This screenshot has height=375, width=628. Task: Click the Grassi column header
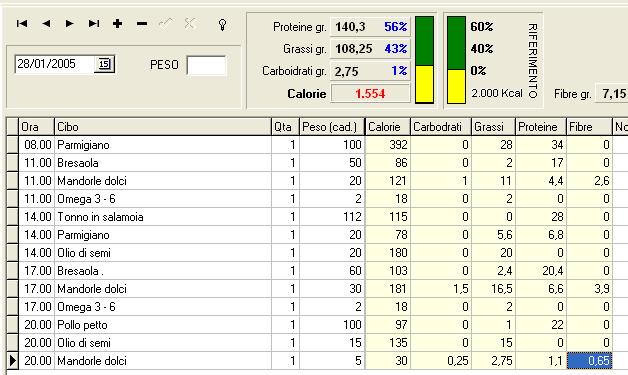(493, 127)
